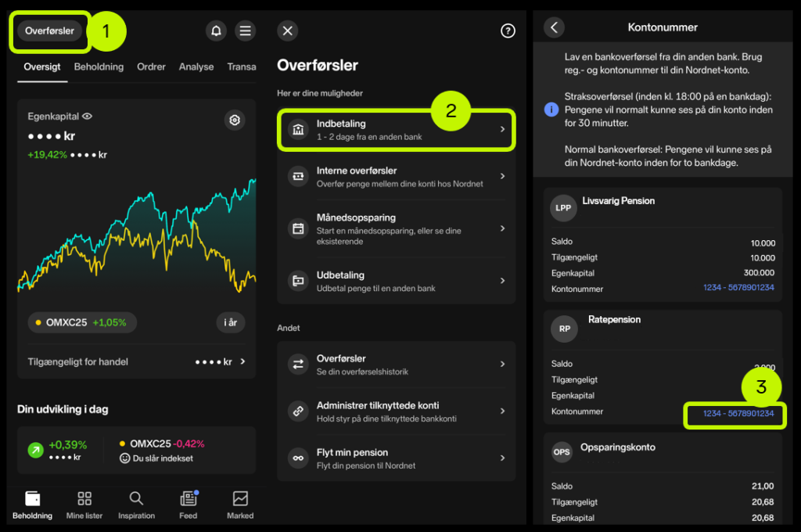Copy Ratepension kontonummer link

[738, 413]
